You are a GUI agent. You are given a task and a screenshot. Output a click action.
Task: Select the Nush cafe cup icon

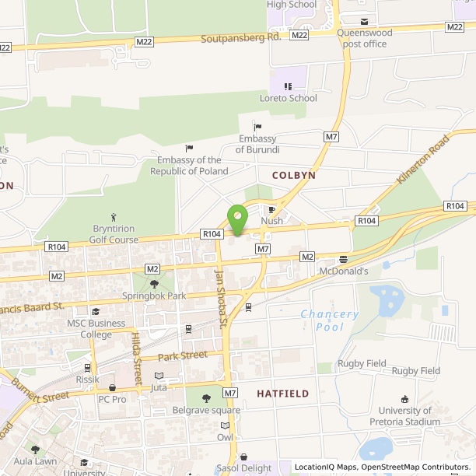272,210
